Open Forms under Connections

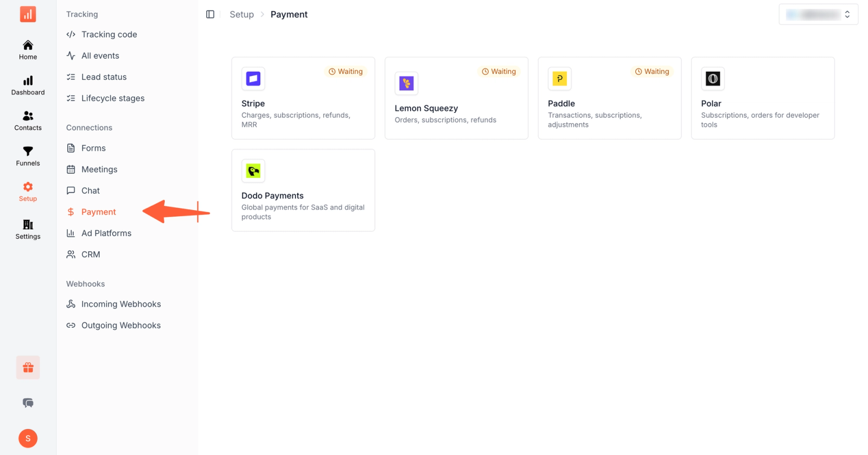[86, 148]
